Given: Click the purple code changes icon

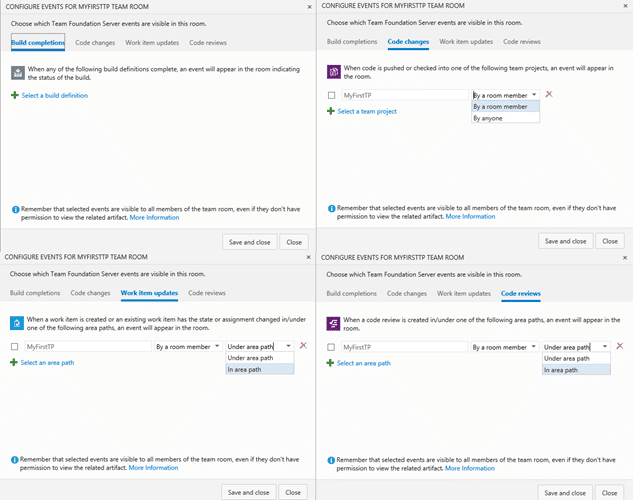Looking at the screenshot, I should 334,72.
